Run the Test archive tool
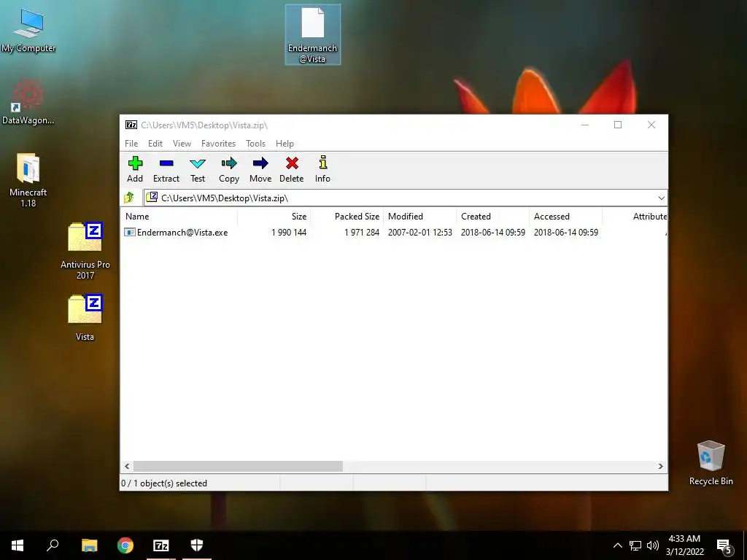The image size is (747, 560). tap(198, 169)
